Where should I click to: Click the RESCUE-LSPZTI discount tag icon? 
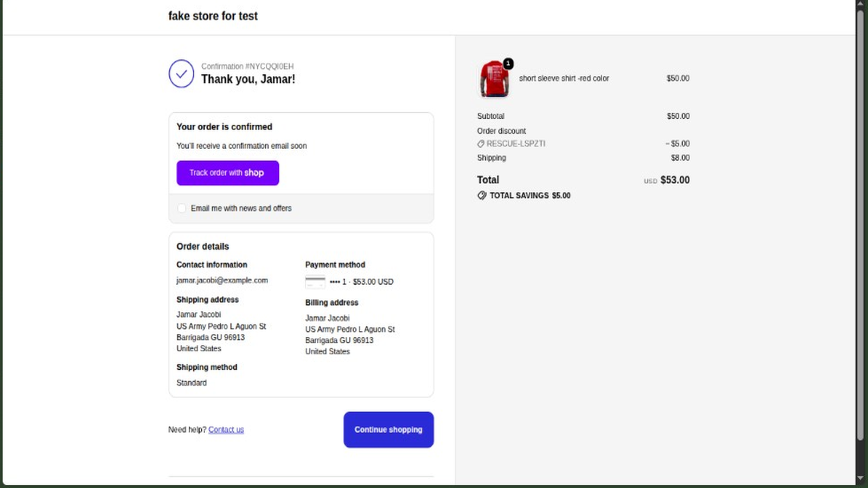click(x=481, y=144)
